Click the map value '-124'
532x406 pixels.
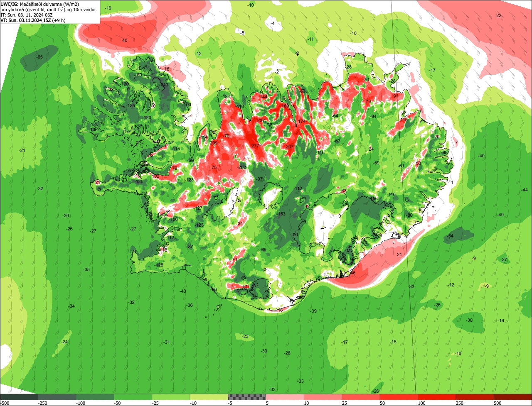tap(226, 96)
